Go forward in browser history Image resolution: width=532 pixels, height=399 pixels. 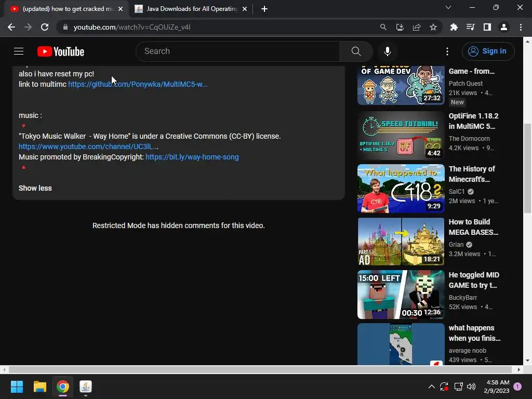(x=28, y=27)
